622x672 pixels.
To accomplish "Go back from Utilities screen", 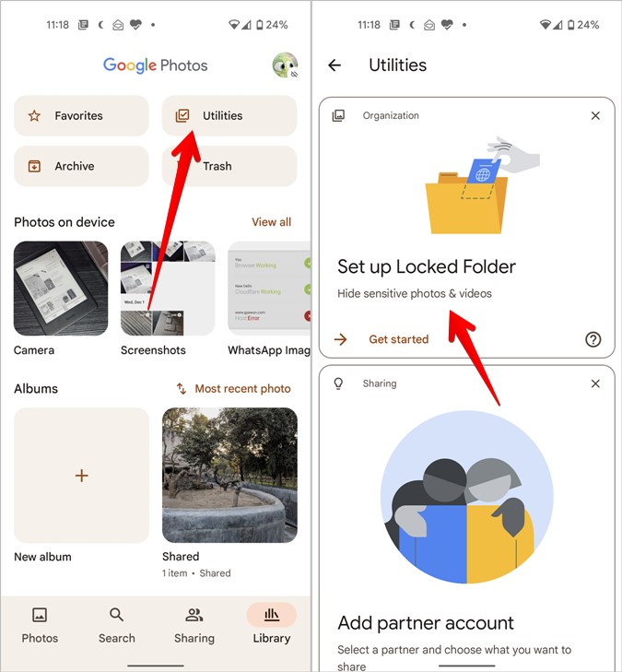I will [x=334, y=65].
